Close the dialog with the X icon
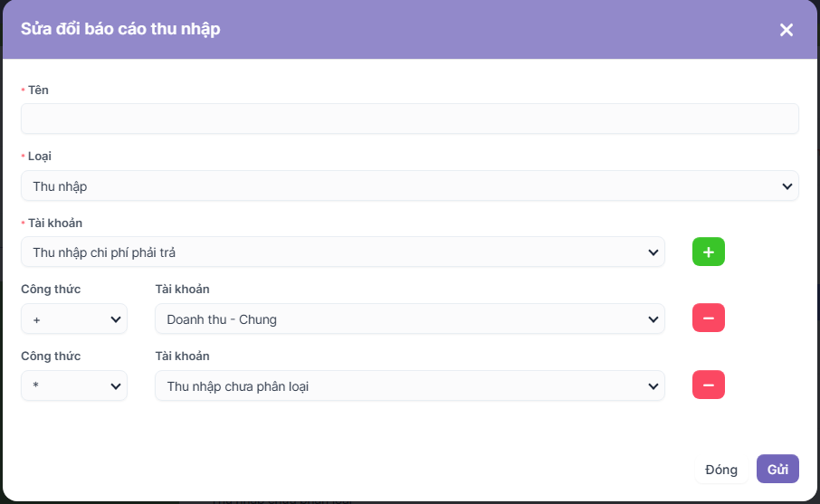 click(x=786, y=30)
